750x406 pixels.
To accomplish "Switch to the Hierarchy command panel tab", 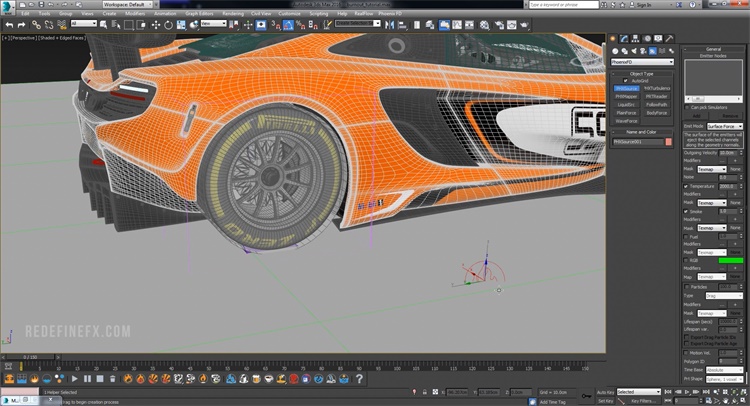I will click(x=635, y=39).
